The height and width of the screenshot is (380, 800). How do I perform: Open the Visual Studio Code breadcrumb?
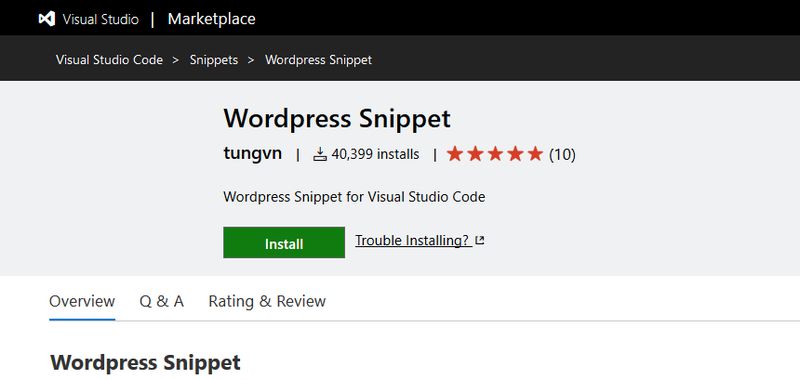point(109,60)
